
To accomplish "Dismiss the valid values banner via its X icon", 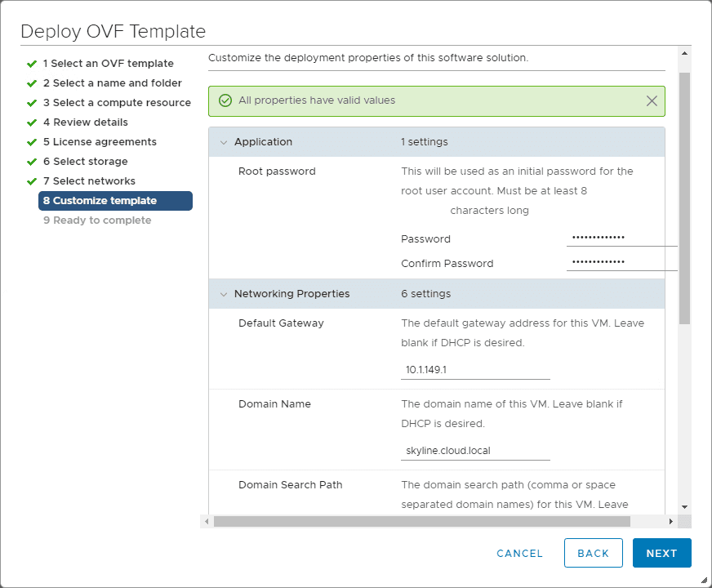I will pyautogui.click(x=652, y=100).
